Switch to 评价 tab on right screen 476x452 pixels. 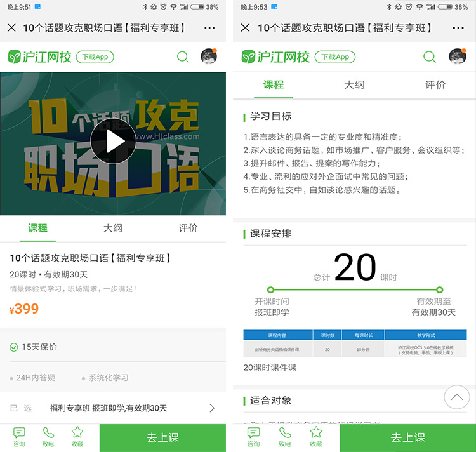(435, 84)
